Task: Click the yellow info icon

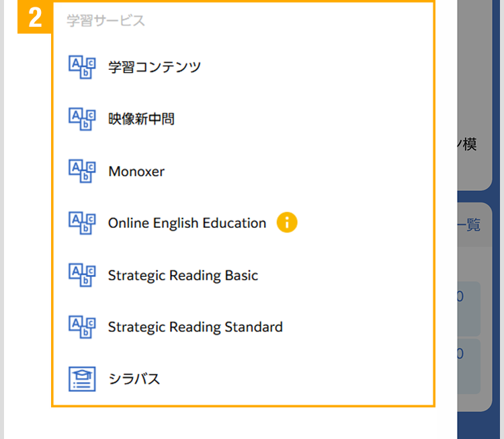Action: click(286, 223)
